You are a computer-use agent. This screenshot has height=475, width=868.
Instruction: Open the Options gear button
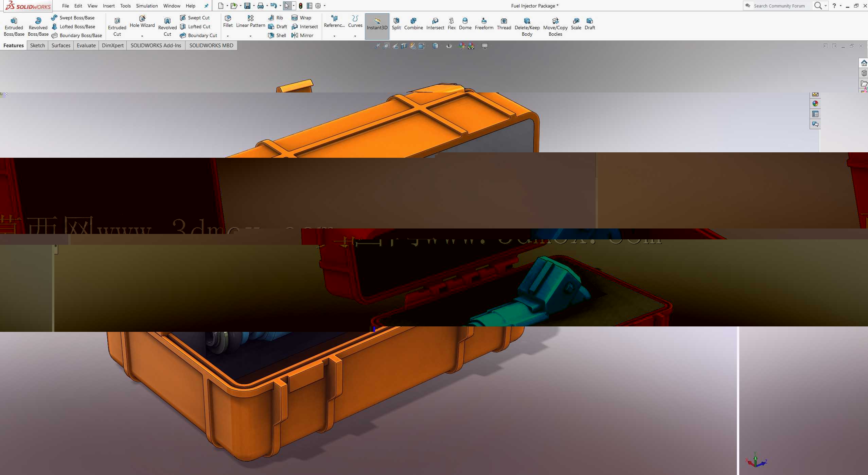point(318,6)
